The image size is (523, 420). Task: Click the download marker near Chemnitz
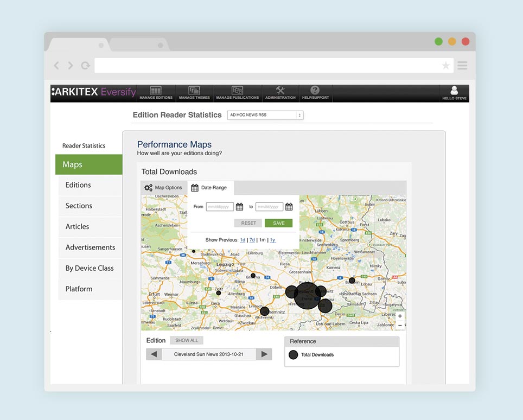coord(265,311)
